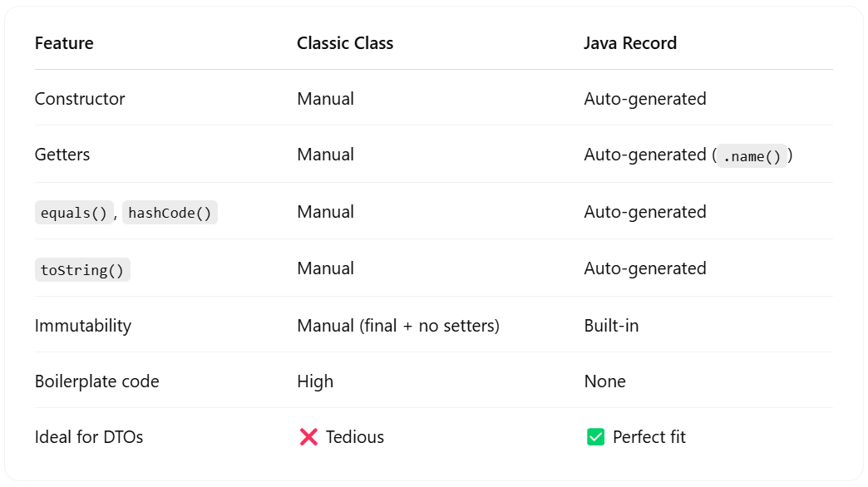The height and width of the screenshot is (487, 868).
Task: Select the hashCode() code chip
Action: (x=170, y=213)
